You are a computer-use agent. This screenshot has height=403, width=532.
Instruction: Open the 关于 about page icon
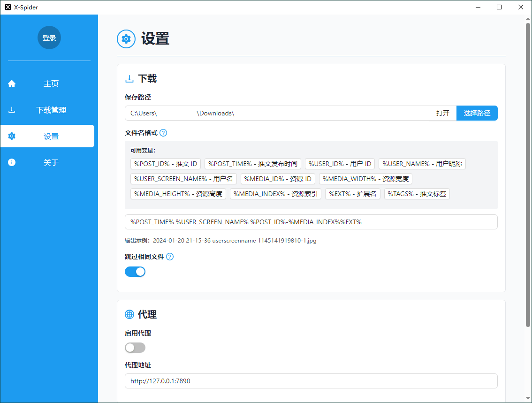click(11, 162)
